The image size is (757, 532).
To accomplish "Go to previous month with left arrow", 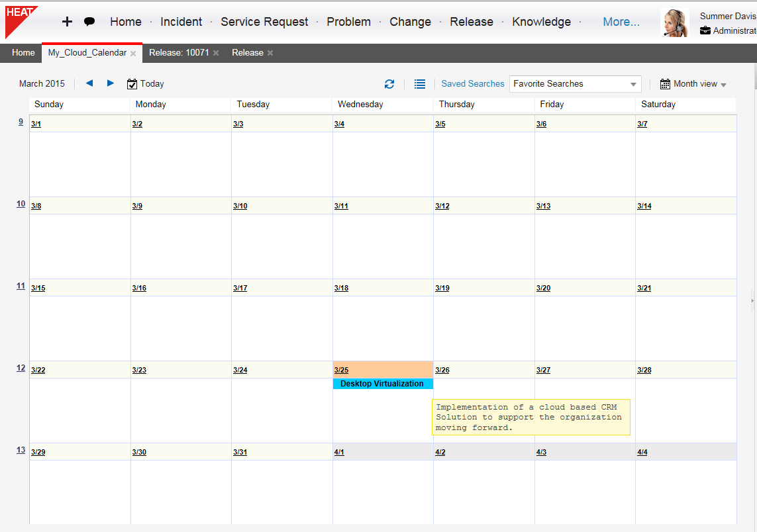I will tap(89, 83).
